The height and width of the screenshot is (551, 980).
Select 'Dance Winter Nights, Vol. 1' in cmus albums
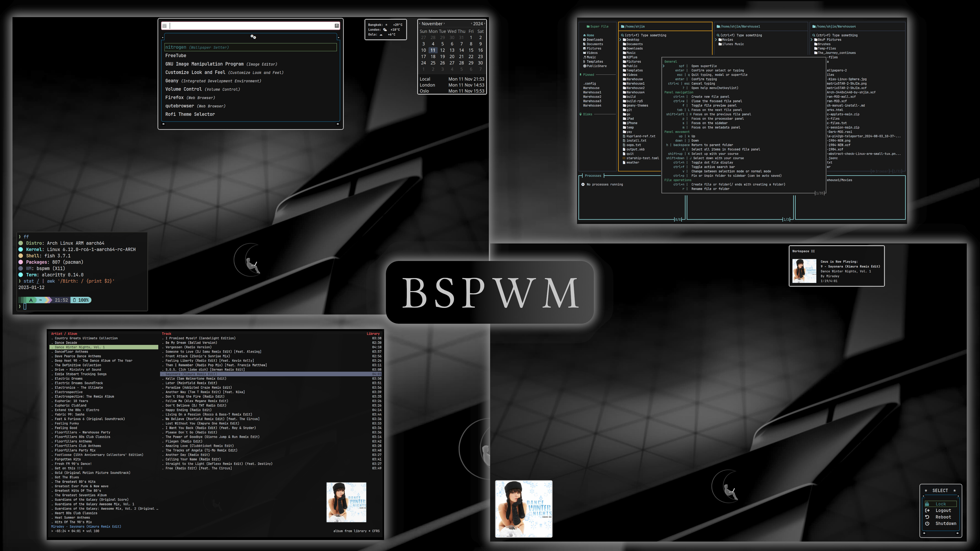pyautogui.click(x=104, y=347)
